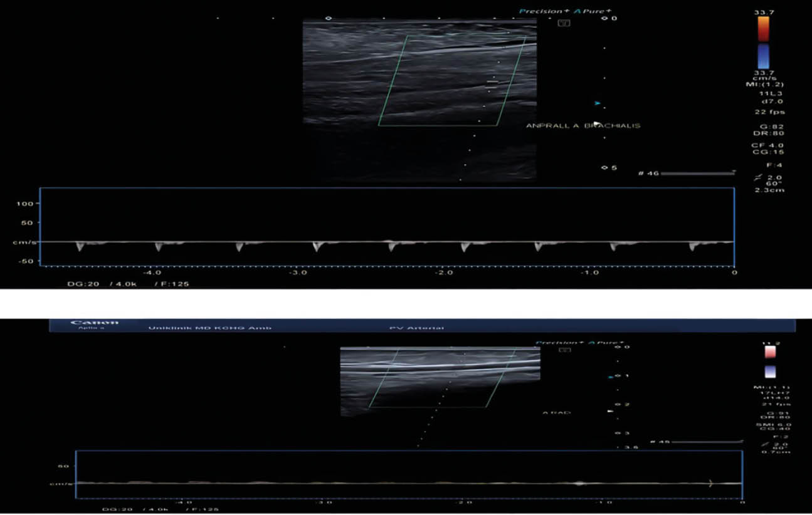Click the T marker icon above brachialis image
Screen dimensions: 812x515
564,23
